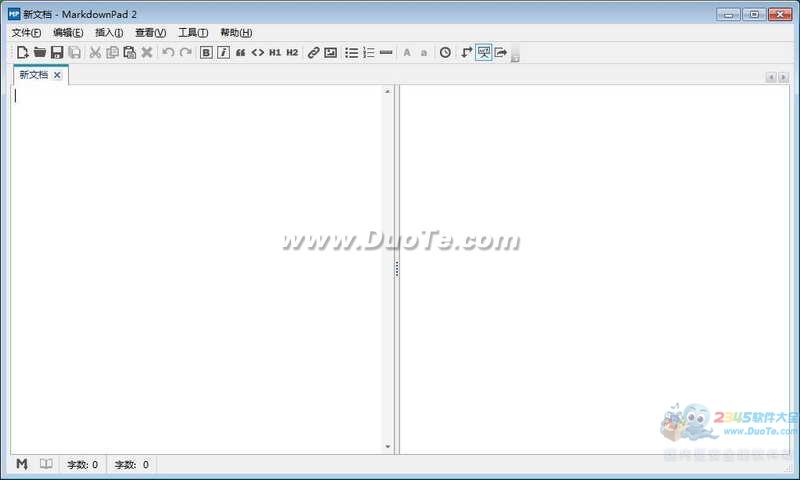
Task: Insert an image with the picture icon
Action: click(x=331, y=52)
